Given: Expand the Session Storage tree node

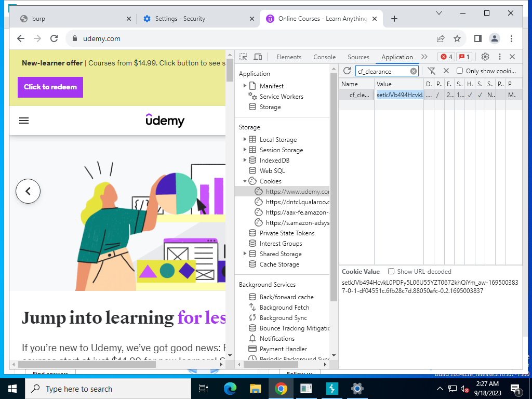Looking at the screenshot, I should [245, 150].
